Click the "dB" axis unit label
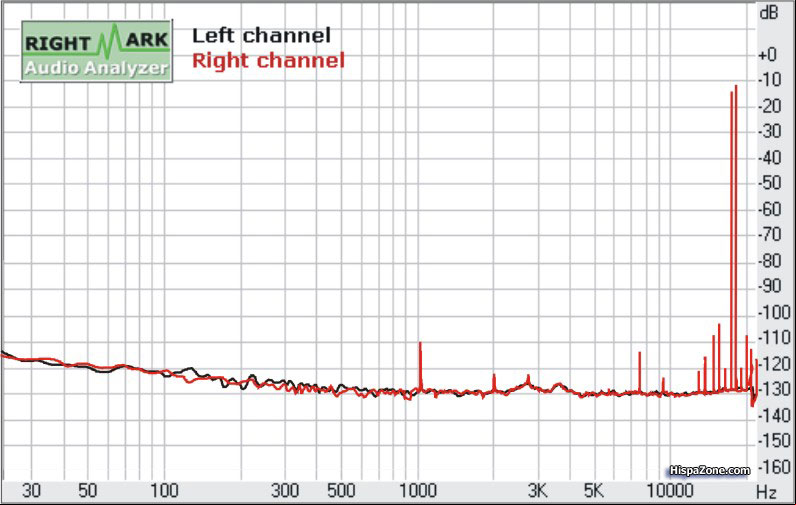 click(769, 13)
